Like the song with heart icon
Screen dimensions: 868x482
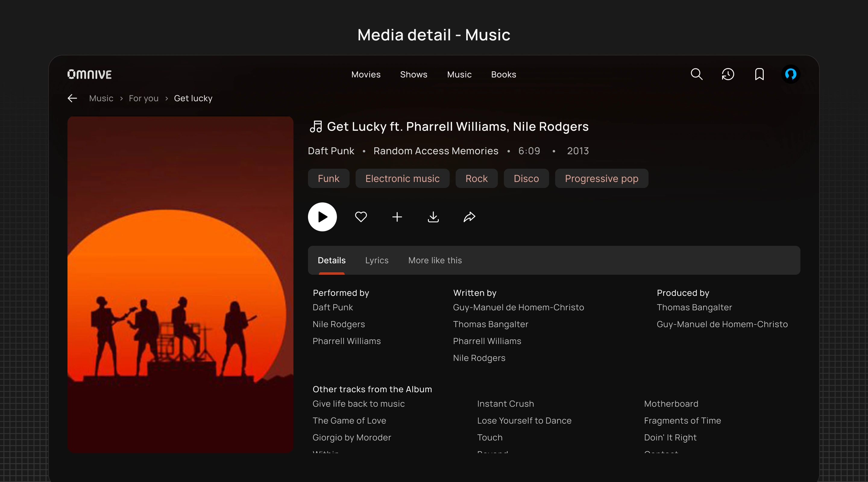(x=361, y=217)
